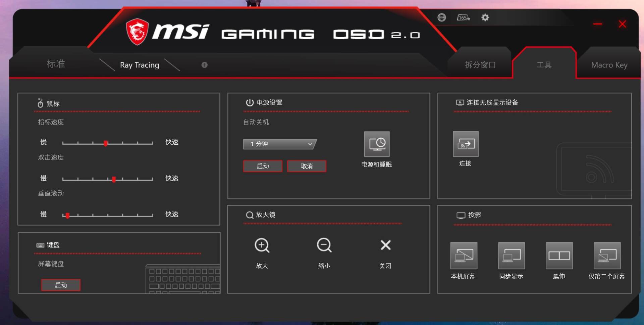Click the 自动关机 label
The image size is (644, 325).
click(x=256, y=122)
